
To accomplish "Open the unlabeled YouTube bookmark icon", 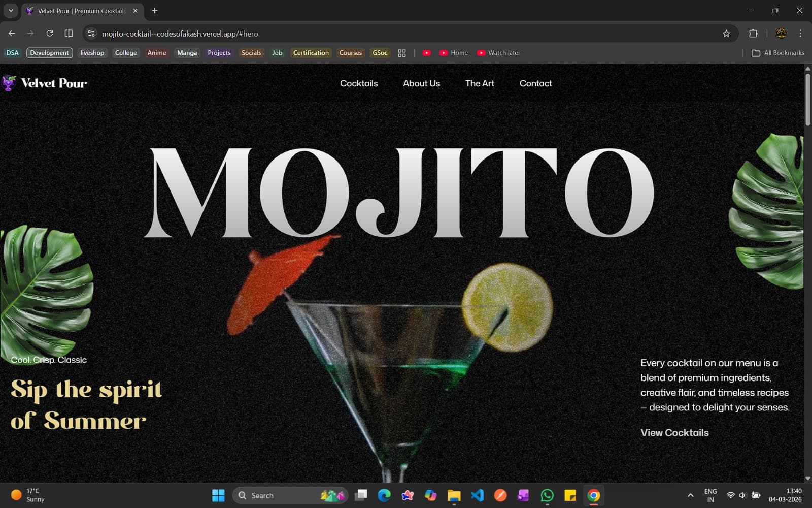I will click(x=426, y=53).
